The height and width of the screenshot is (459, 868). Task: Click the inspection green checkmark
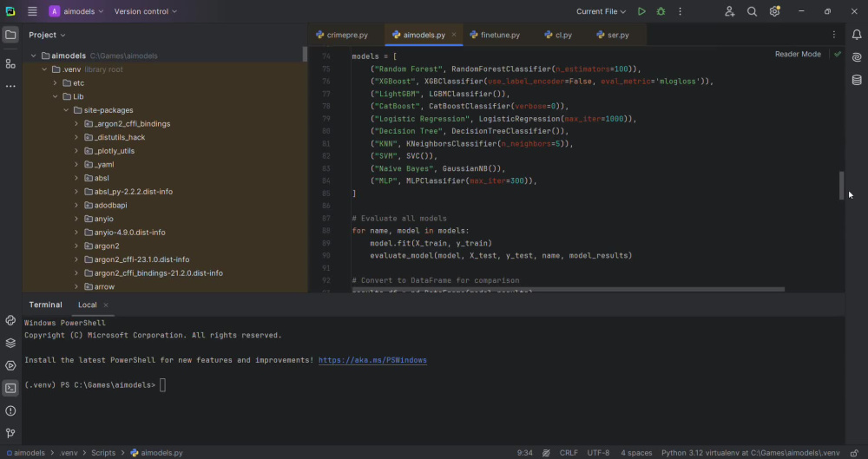pyautogui.click(x=838, y=55)
